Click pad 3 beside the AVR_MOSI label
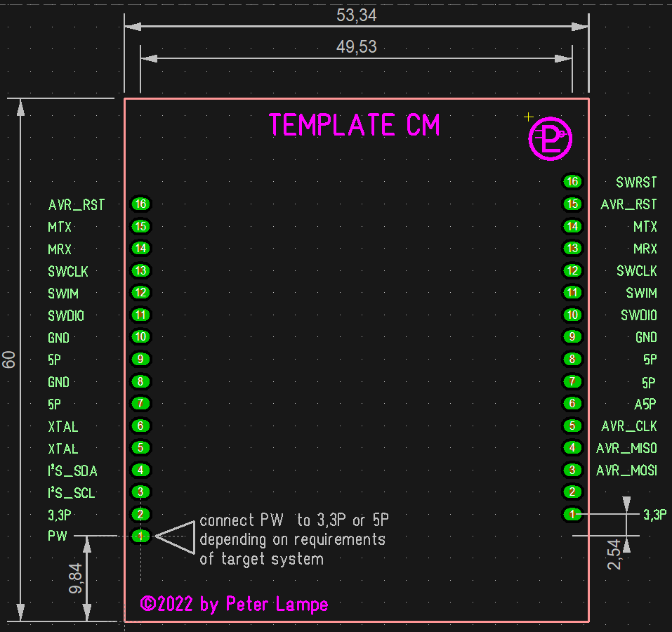Screen dimensions: 672x632 pos(572,470)
